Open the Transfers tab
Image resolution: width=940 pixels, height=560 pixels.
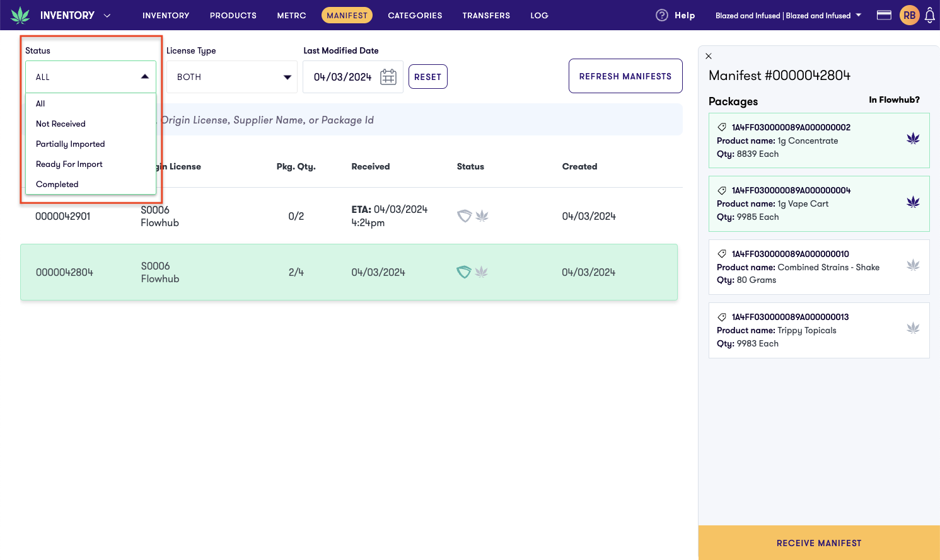[x=486, y=15]
